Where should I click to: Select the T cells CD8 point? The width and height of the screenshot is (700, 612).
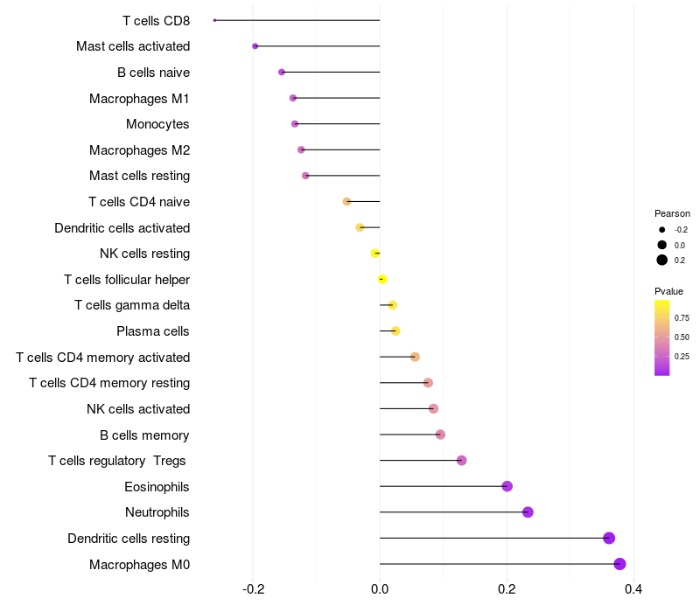pos(214,20)
